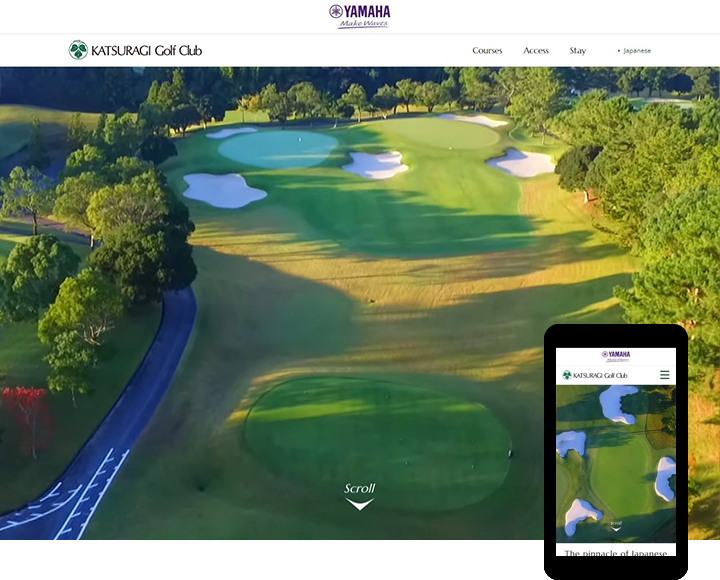Click the YAMAHA wordmark in top banner
This screenshot has height=580, width=720.
pos(367,11)
